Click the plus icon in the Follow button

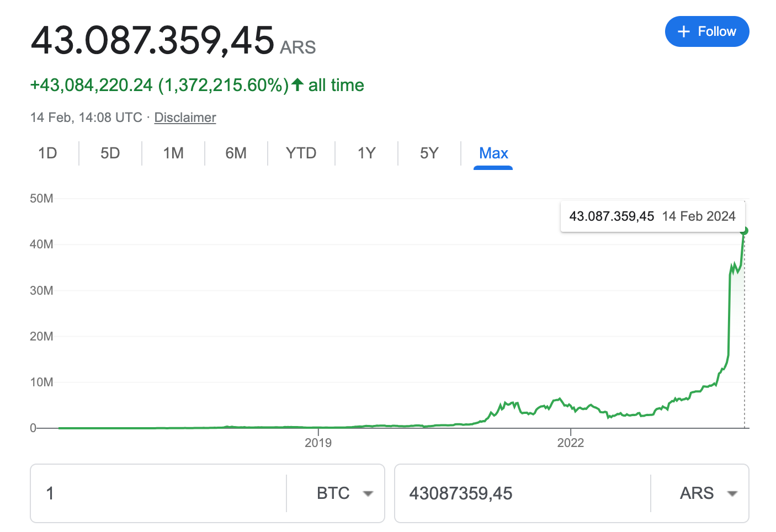(x=683, y=31)
